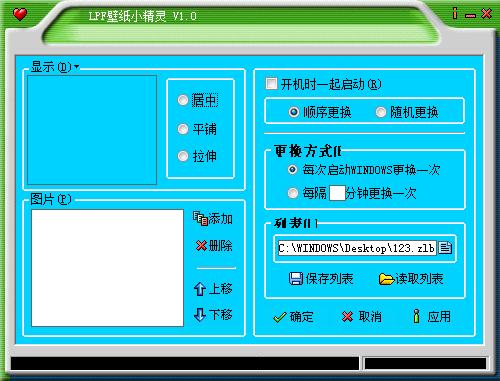Viewport: 500px width, 381px height.
Task: Click the minutes interval input box
Action: pos(337,193)
